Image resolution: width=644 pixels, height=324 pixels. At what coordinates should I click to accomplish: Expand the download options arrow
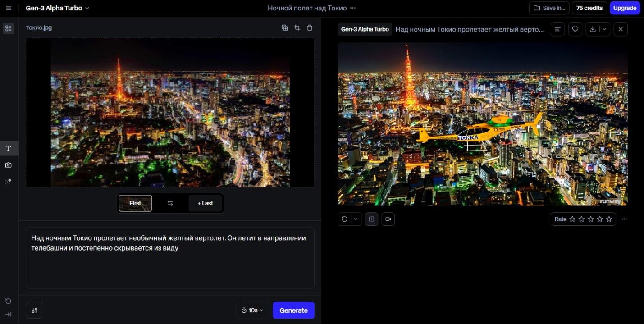(604, 29)
